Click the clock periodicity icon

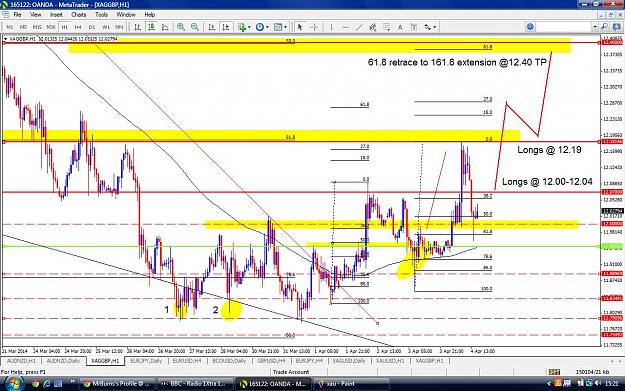(260, 27)
